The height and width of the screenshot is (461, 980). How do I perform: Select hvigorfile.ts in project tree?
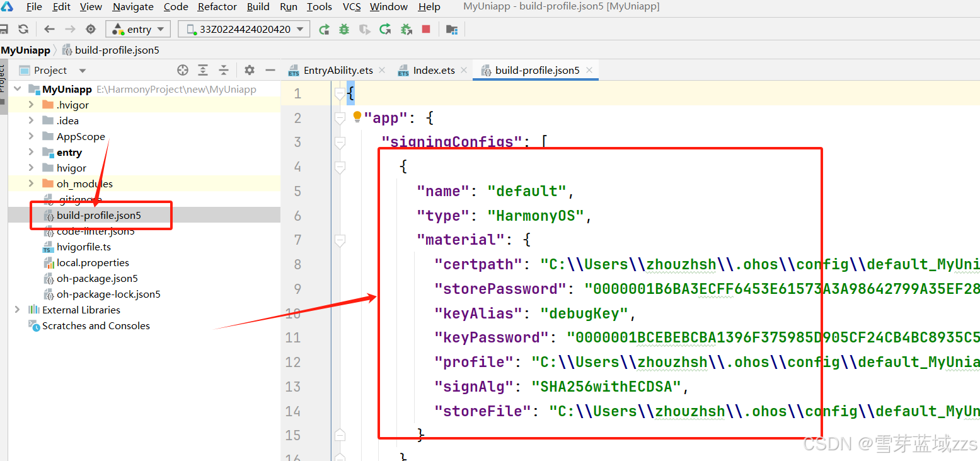83,247
